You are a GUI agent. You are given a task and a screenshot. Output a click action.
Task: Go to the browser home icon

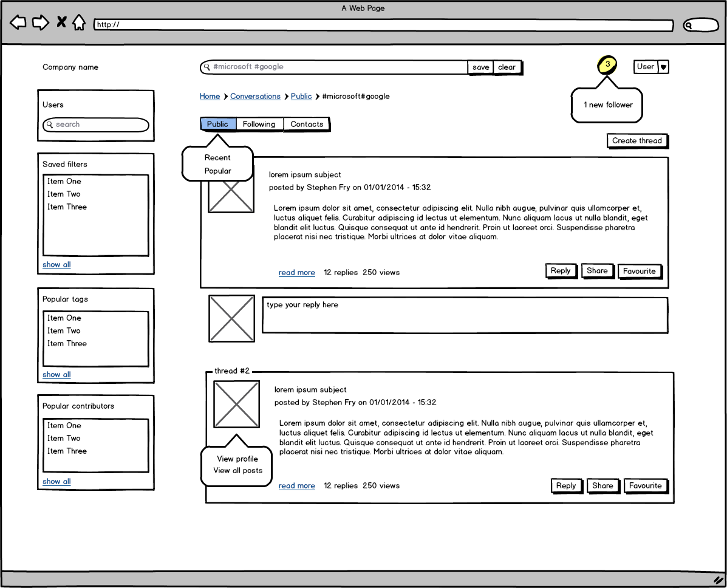78,23
